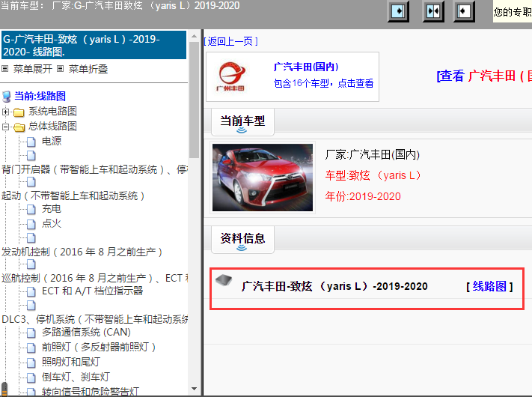
Task: Select 总体线路图 tree item
Action: pyautogui.click(x=52, y=127)
